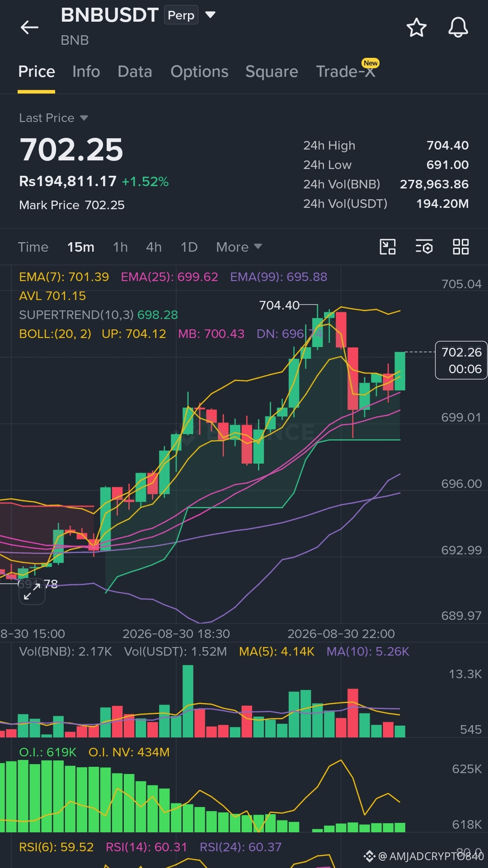Tap the AVL 701.15 label
The height and width of the screenshot is (868, 488).
(x=52, y=296)
